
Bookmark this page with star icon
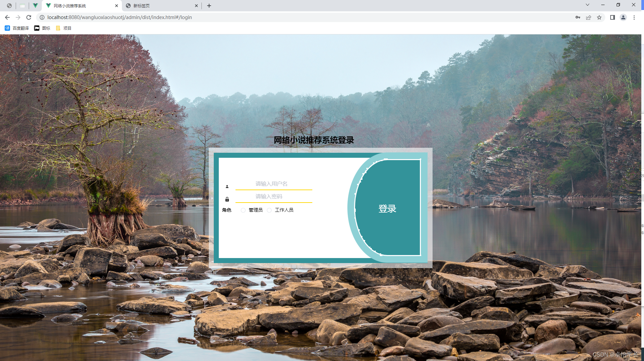[599, 17]
